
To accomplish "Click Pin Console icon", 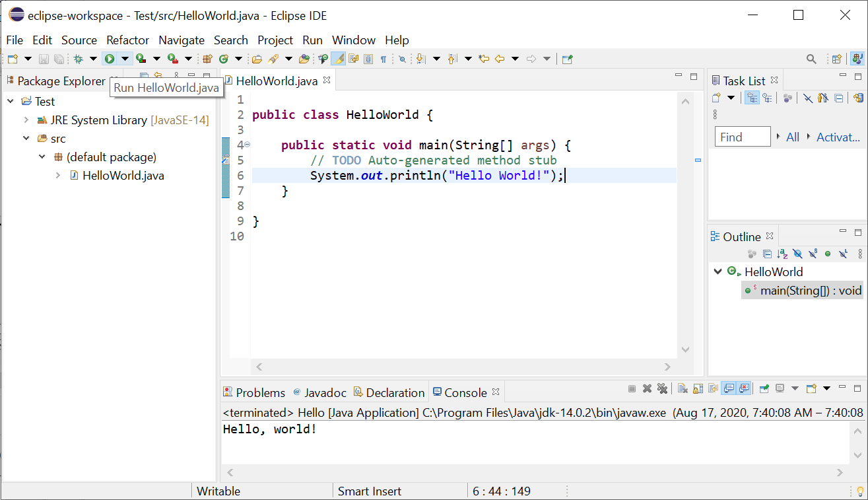I will [764, 389].
